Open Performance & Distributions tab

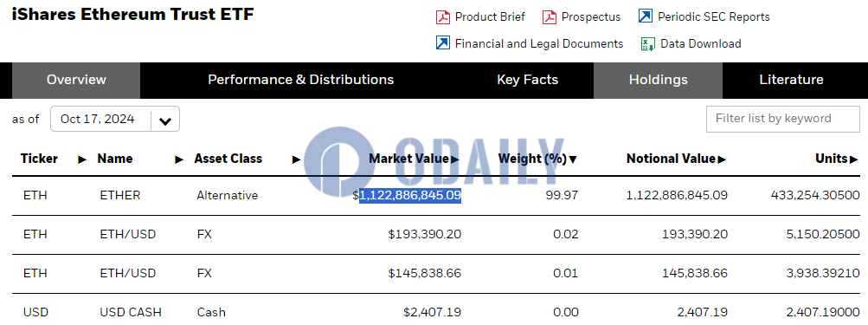pos(300,80)
